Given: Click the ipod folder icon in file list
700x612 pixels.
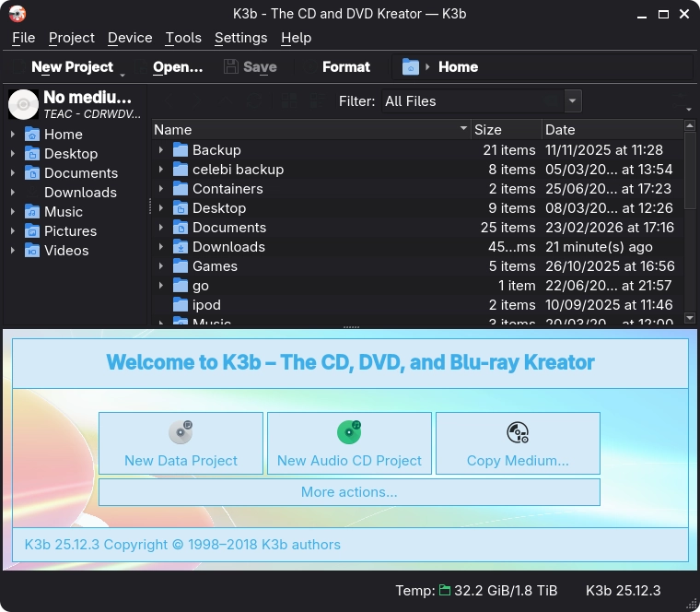Looking at the screenshot, I should pos(181,305).
